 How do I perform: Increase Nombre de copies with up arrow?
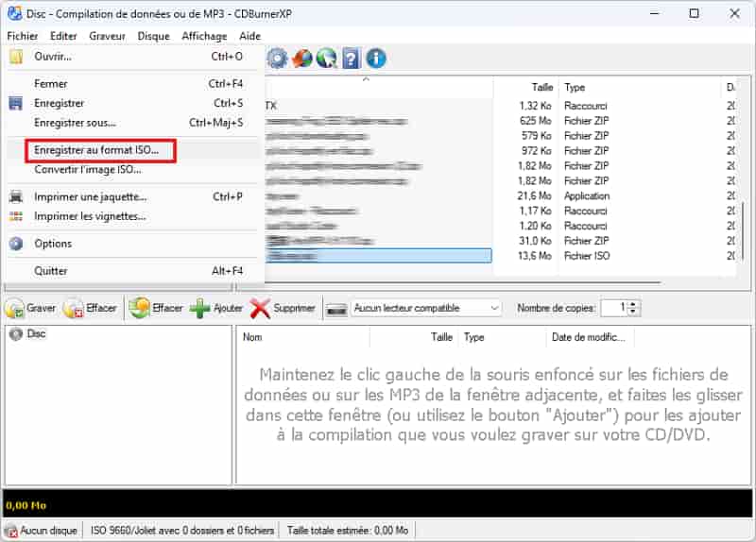tap(633, 304)
